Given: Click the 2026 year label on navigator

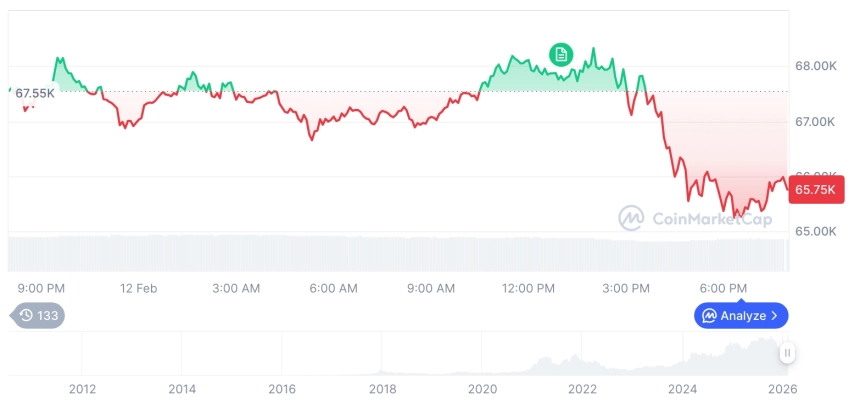Looking at the screenshot, I should point(782,389).
